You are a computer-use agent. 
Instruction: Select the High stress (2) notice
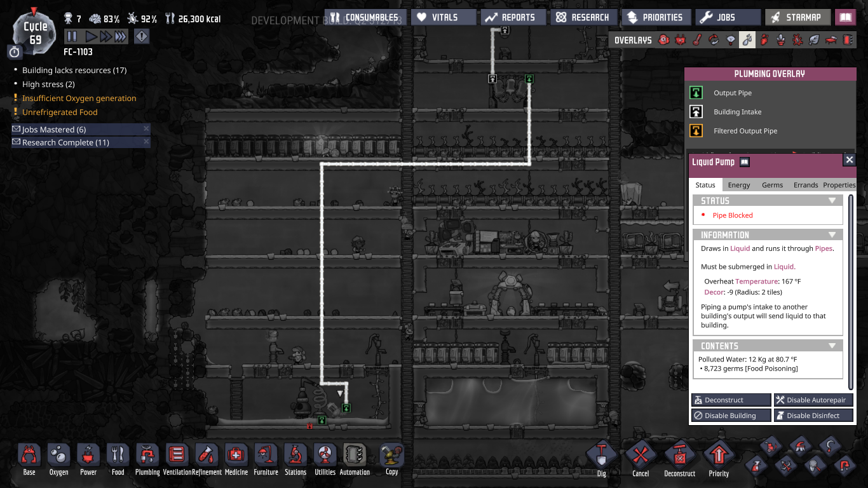[48, 85]
